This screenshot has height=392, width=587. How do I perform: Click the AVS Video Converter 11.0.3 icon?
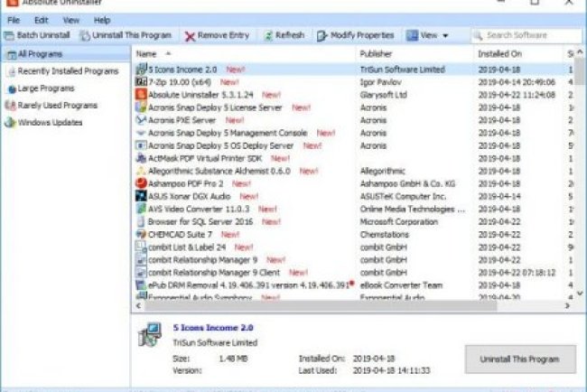(141, 209)
